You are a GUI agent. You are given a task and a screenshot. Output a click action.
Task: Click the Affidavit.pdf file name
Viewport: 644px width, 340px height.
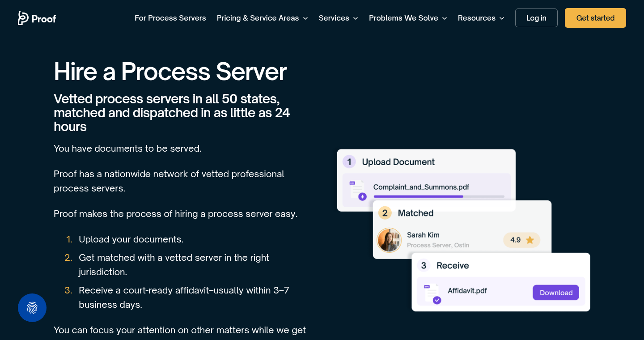point(467,290)
